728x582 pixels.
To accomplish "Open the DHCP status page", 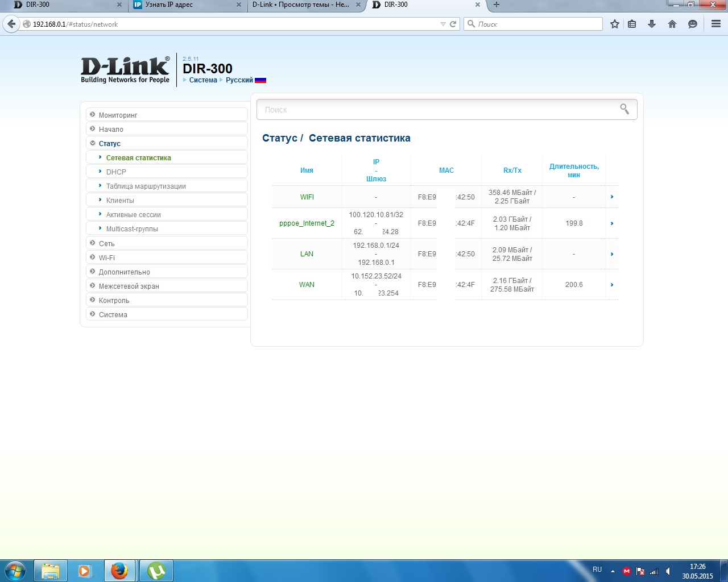I will coord(167,172).
